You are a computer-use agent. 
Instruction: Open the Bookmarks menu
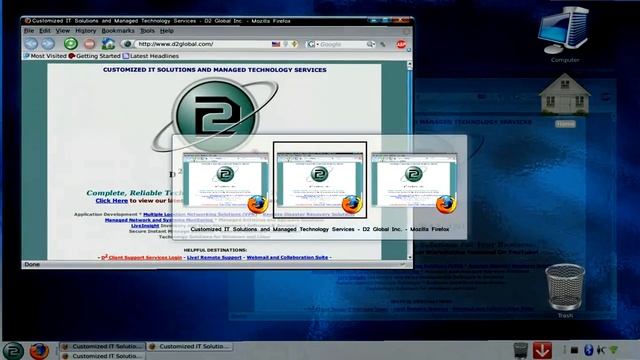(118, 31)
